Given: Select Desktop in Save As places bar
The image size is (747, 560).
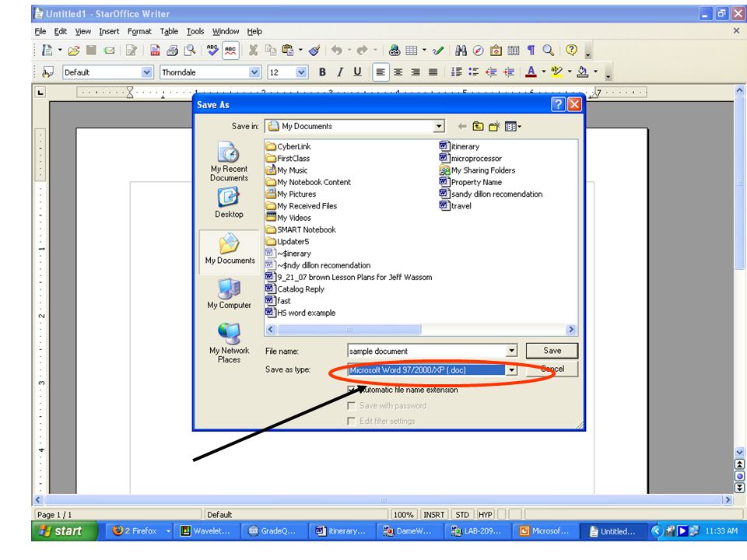Looking at the screenshot, I should tap(229, 203).
